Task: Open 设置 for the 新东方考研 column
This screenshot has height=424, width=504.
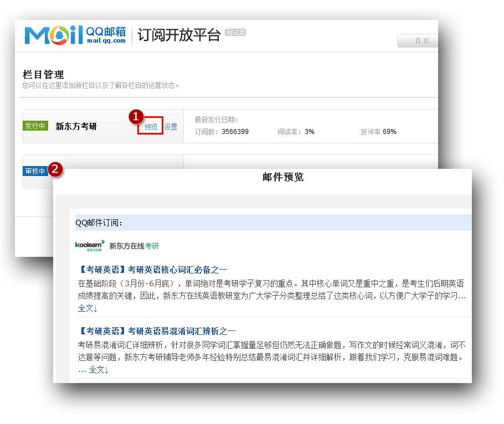Action: [171, 127]
